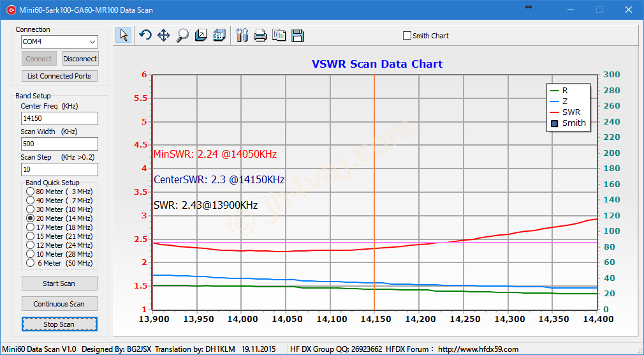Click the 14,000 x-axis label
Image resolution: width=644 pixels, height=355 pixels.
[240, 319]
